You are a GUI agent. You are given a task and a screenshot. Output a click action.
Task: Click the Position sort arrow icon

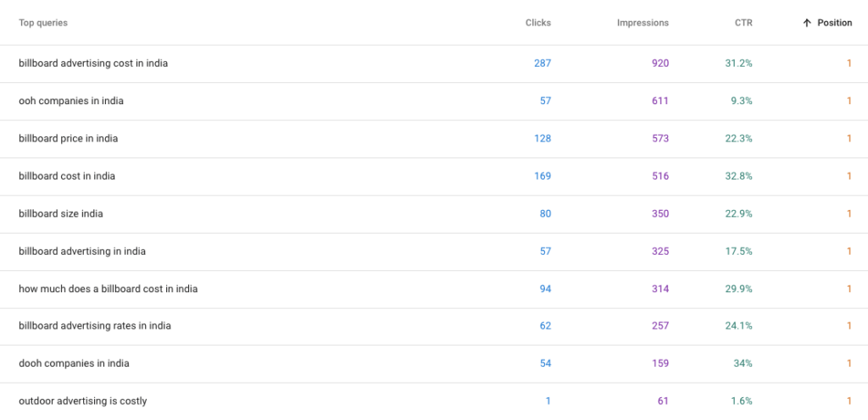pos(806,23)
